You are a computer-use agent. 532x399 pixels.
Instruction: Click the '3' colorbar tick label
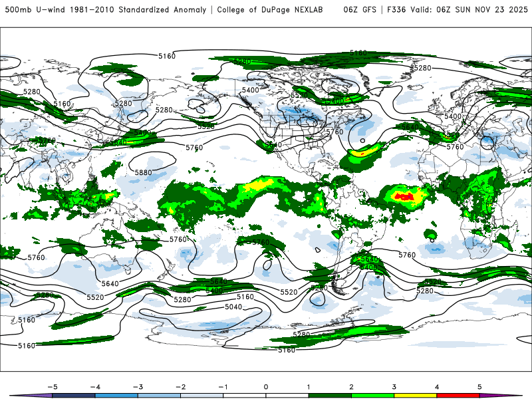(x=394, y=387)
